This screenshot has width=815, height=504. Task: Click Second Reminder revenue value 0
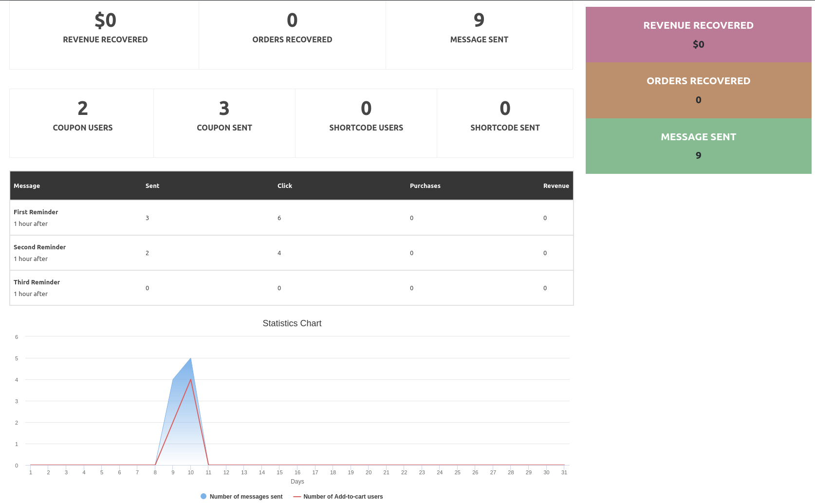[545, 253]
